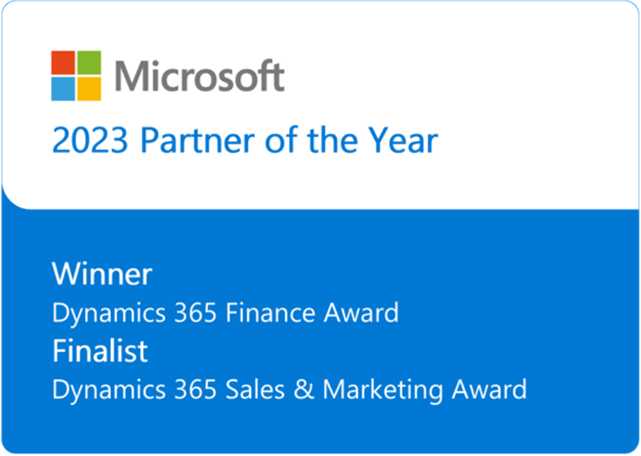The width and height of the screenshot is (641, 456).
Task: Click the yellow square of Microsoft logo
Action: click(89, 89)
